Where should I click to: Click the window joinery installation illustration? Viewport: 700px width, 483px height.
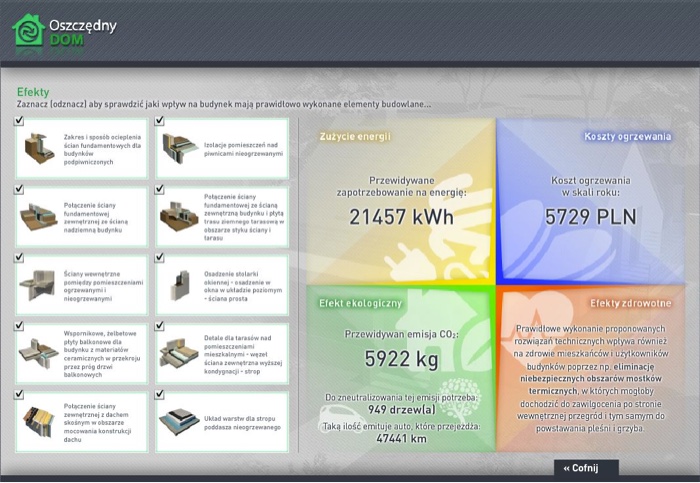click(180, 285)
